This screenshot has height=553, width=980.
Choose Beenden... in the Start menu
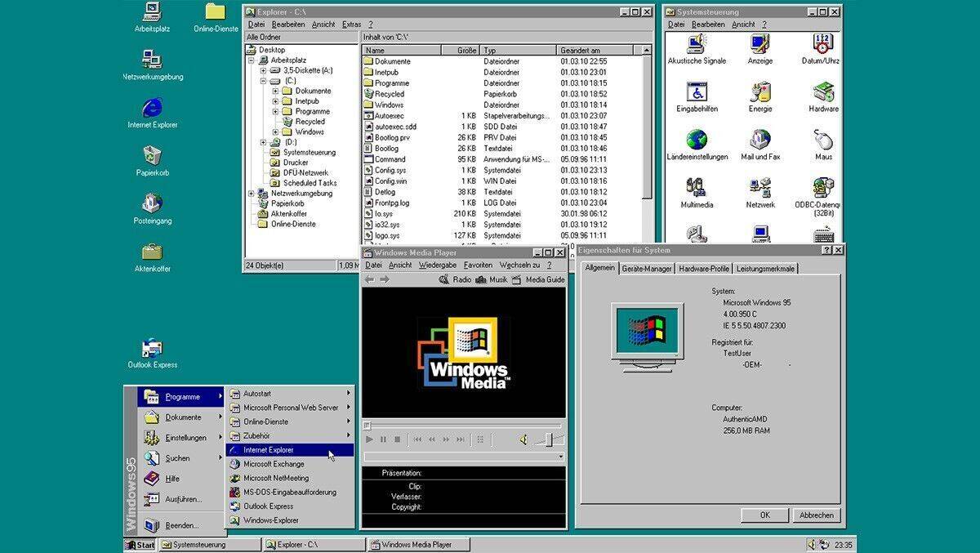182,525
